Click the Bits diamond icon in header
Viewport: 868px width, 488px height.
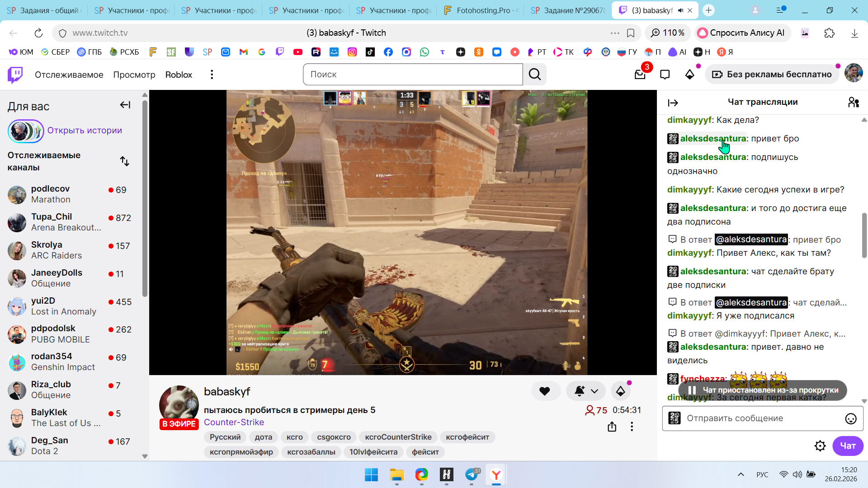(x=689, y=75)
